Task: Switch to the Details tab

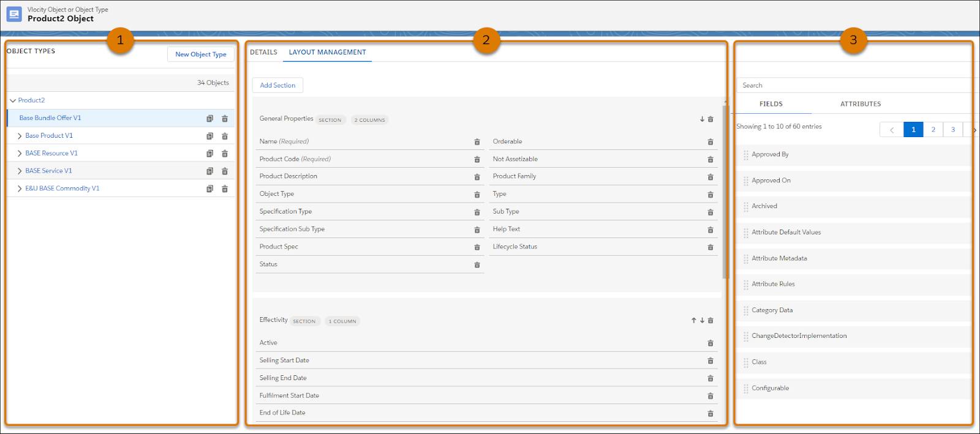Action: (x=263, y=52)
